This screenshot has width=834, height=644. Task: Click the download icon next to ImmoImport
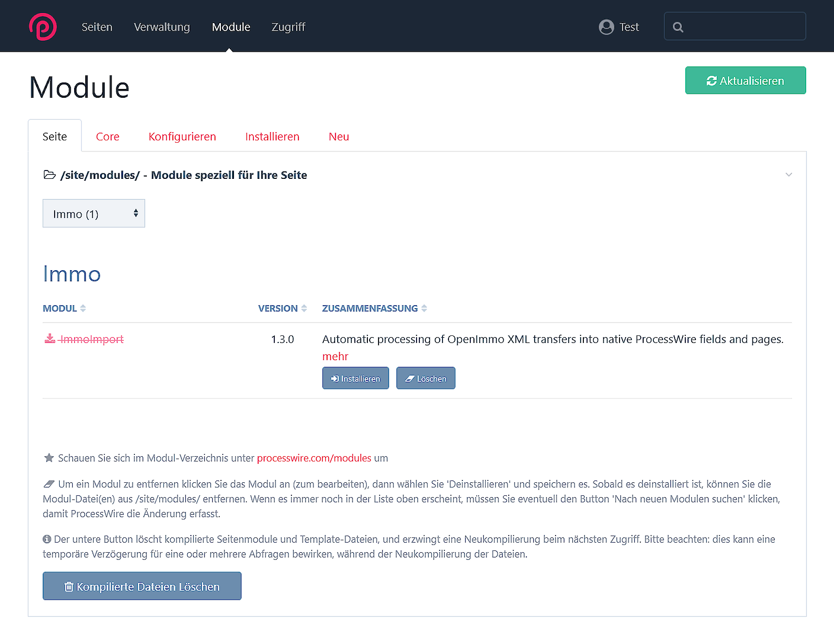pos(50,339)
